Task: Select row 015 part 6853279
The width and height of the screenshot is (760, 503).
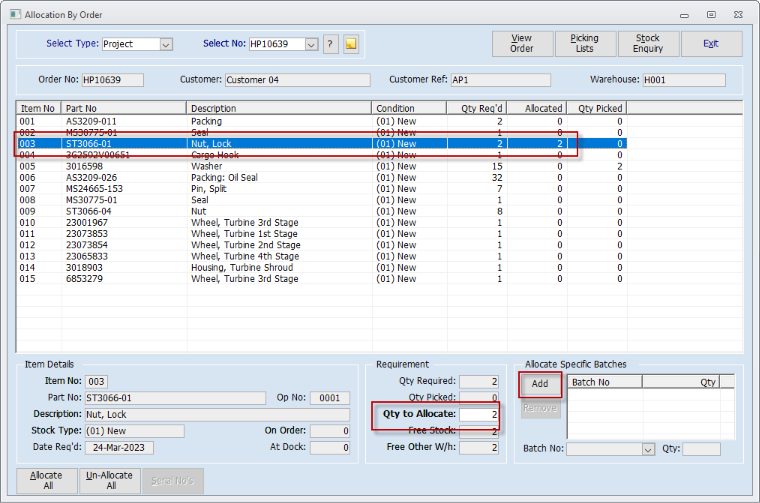Action: (322, 279)
